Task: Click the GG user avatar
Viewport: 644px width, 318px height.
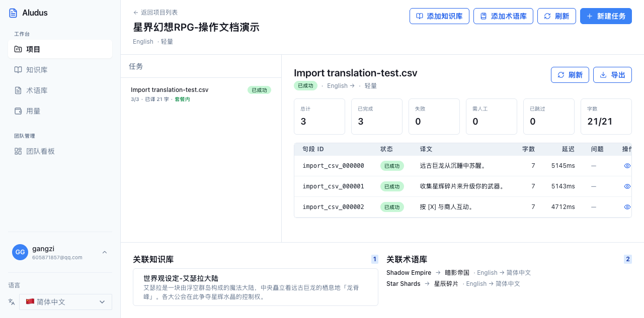Action: [x=20, y=252]
